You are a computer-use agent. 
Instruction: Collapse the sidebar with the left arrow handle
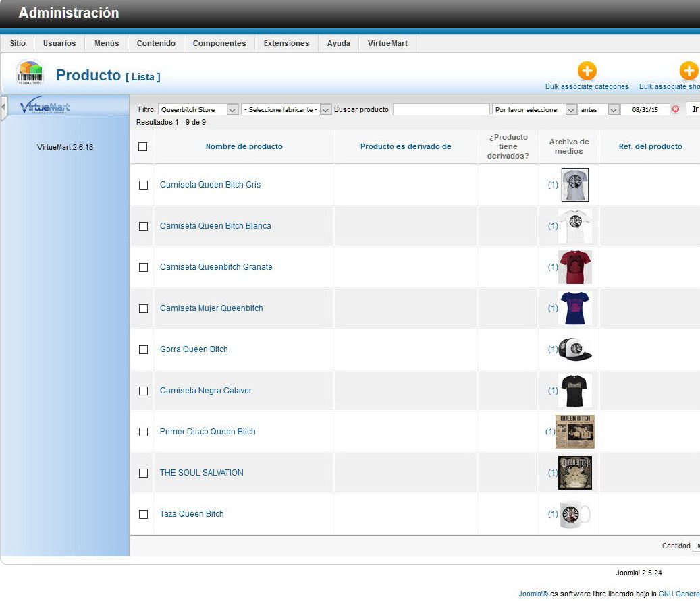coord(3,107)
